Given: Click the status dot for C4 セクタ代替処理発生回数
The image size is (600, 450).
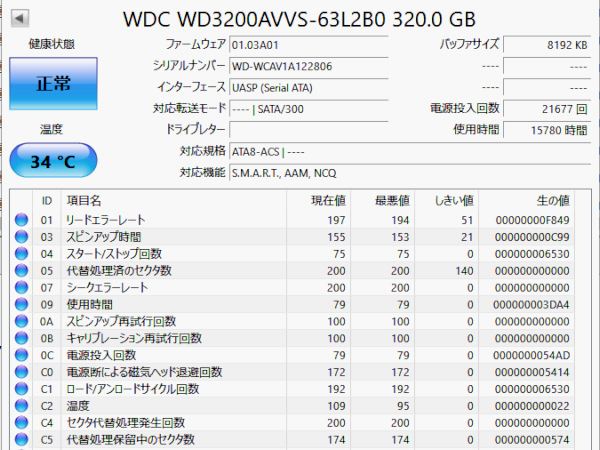Looking at the screenshot, I should point(21,422).
